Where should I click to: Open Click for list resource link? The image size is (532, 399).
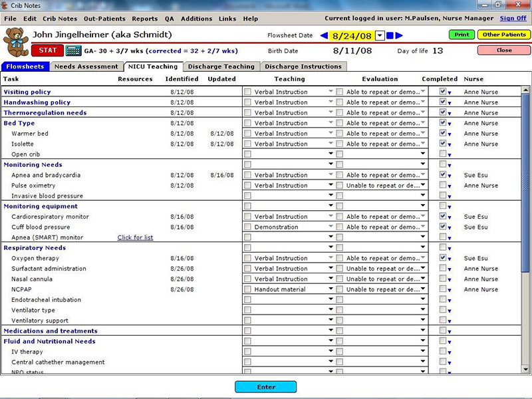(135, 237)
